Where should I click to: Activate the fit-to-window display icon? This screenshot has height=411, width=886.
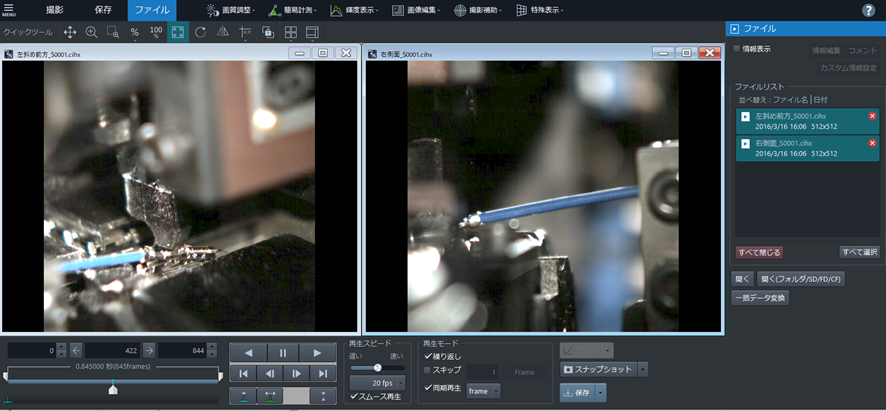click(177, 32)
